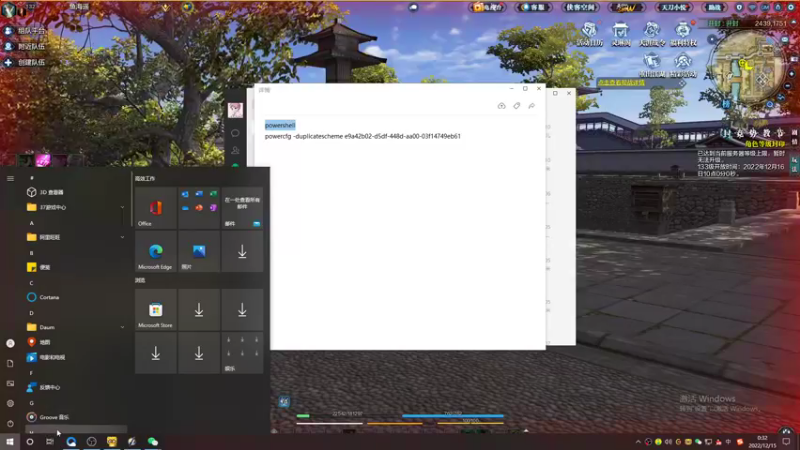This screenshot has height=450, width=800.
Task: Open the chat bubble icon in side panel
Action: [235, 133]
